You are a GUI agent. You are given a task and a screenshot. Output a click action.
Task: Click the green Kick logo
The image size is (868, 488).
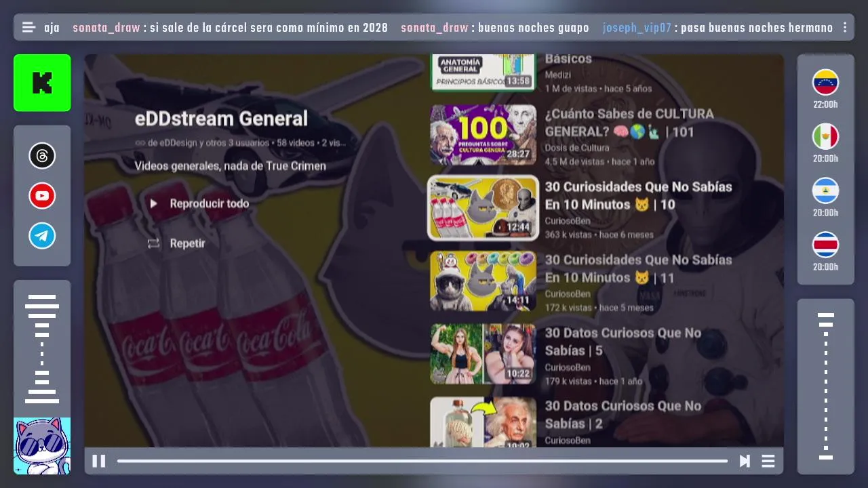[x=42, y=83]
